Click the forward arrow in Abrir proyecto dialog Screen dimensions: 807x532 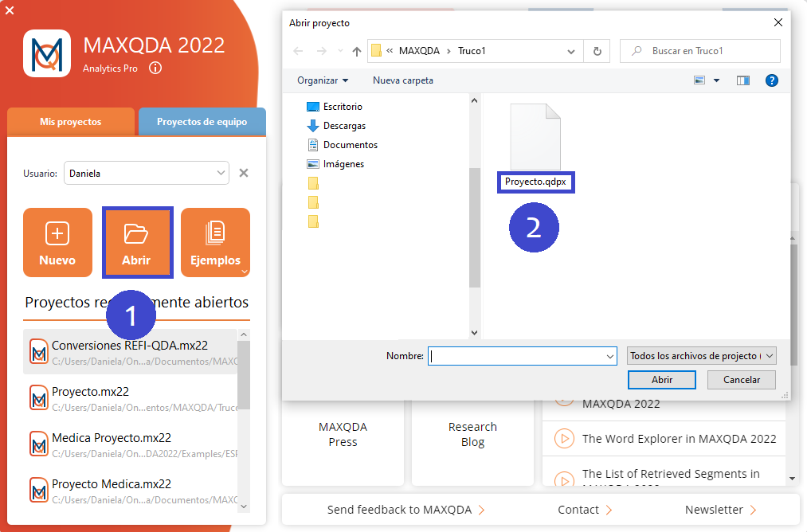coord(322,51)
